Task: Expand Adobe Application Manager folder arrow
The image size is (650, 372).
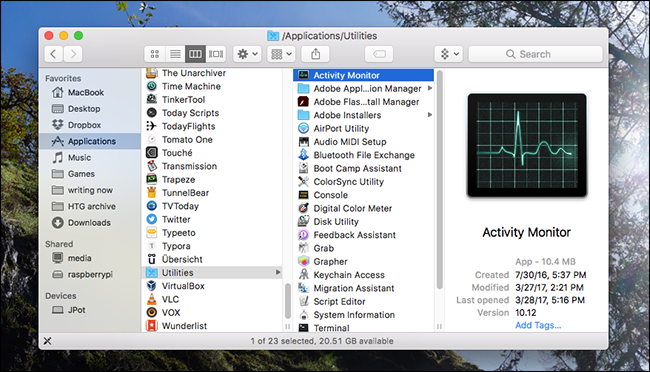Action: coord(429,88)
